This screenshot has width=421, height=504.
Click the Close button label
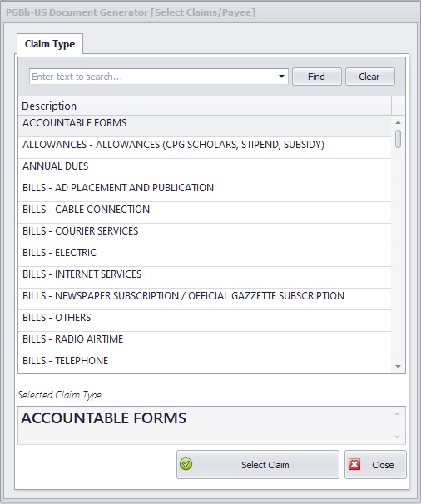point(383,465)
